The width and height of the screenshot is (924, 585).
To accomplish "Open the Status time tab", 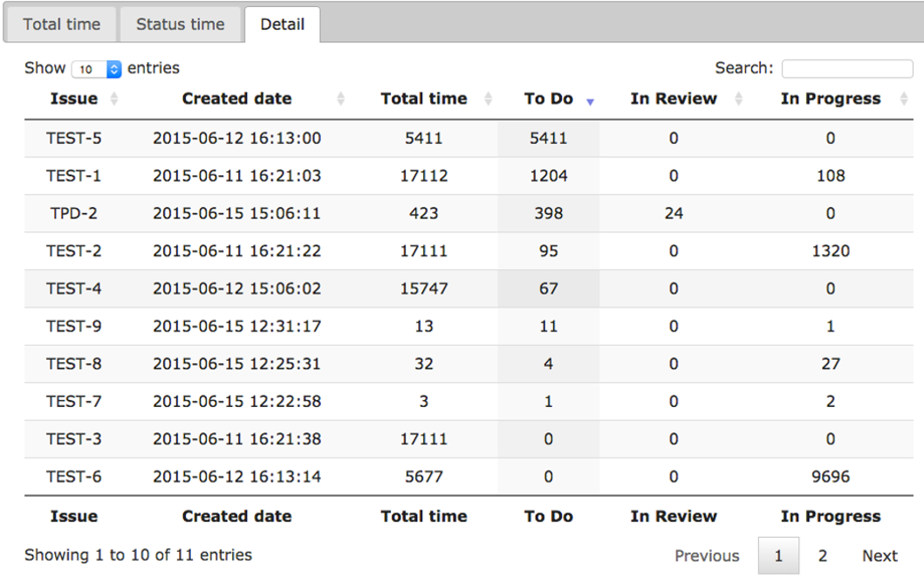I will pyautogui.click(x=181, y=24).
